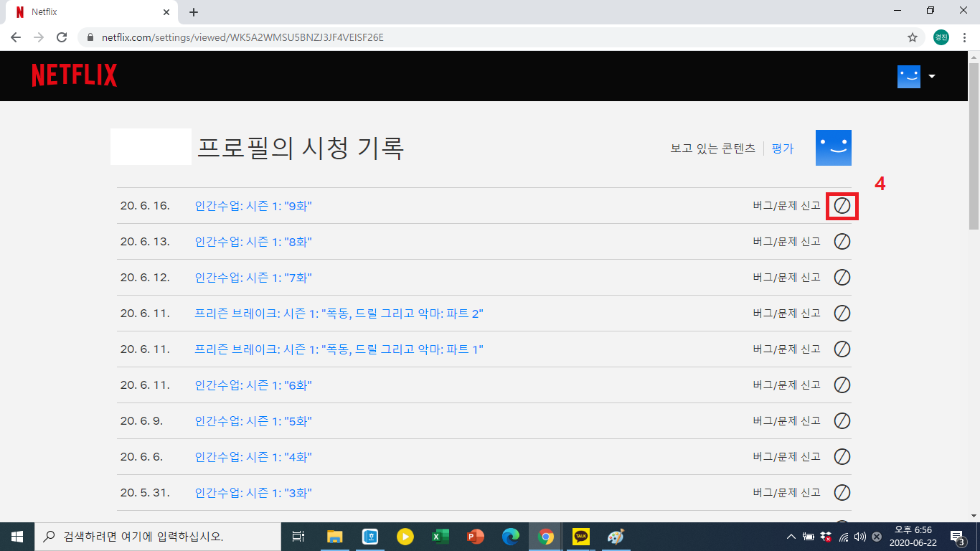Report a problem for 인간수업 4화
Viewport: 980px width, 551px height.
click(x=786, y=457)
